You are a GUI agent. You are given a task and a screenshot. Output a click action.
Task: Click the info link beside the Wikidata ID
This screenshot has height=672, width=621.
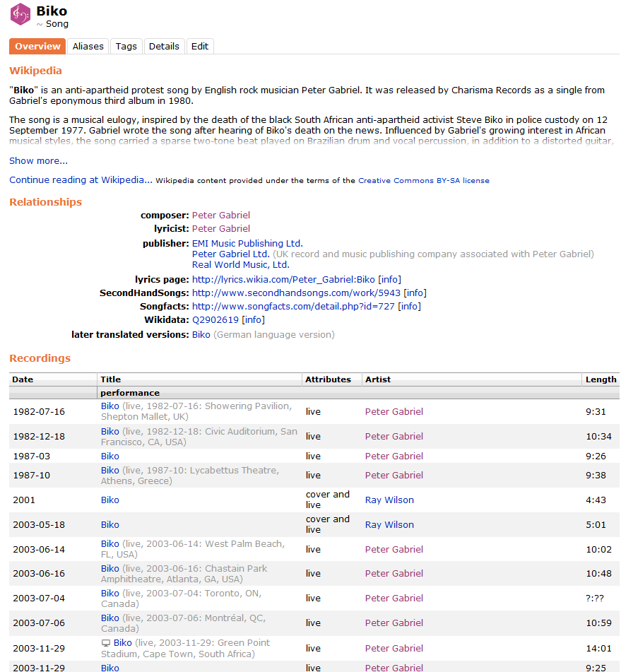254,319
